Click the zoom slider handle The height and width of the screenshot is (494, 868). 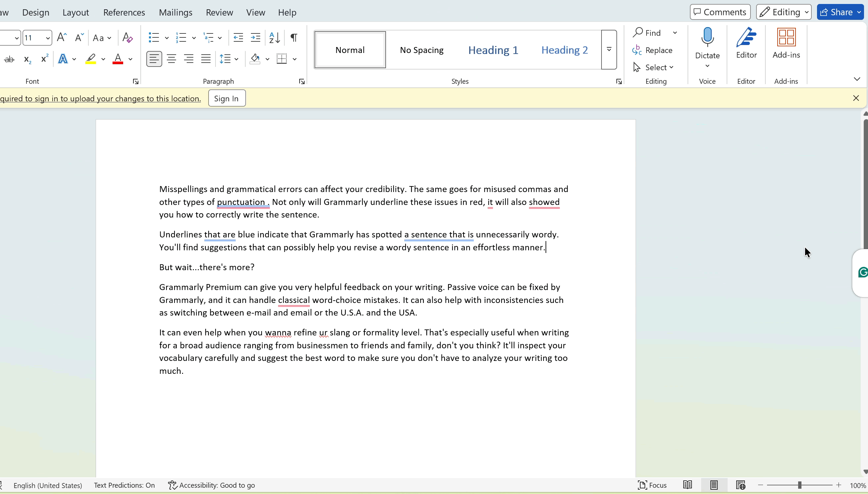[799, 485]
